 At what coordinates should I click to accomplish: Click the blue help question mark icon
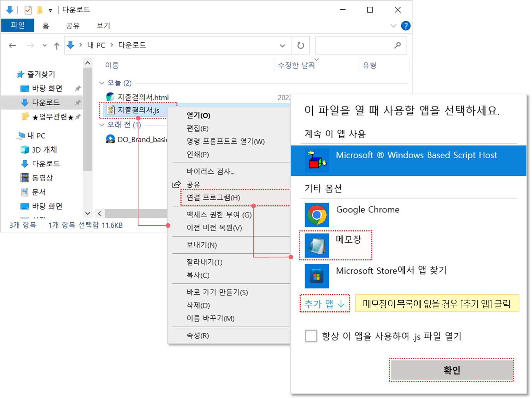406,26
